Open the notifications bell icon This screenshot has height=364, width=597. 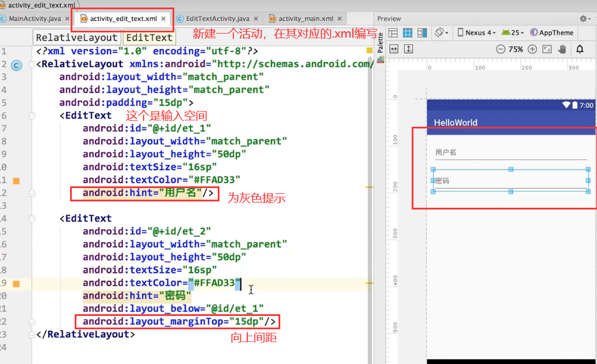(580, 49)
